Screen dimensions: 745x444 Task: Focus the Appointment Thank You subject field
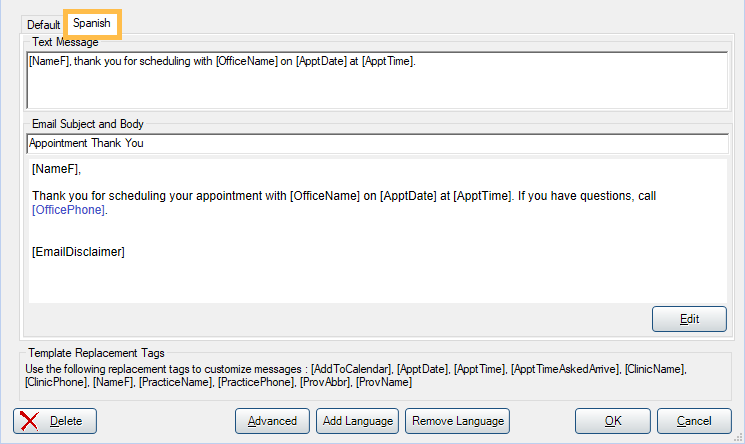click(x=377, y=144)
